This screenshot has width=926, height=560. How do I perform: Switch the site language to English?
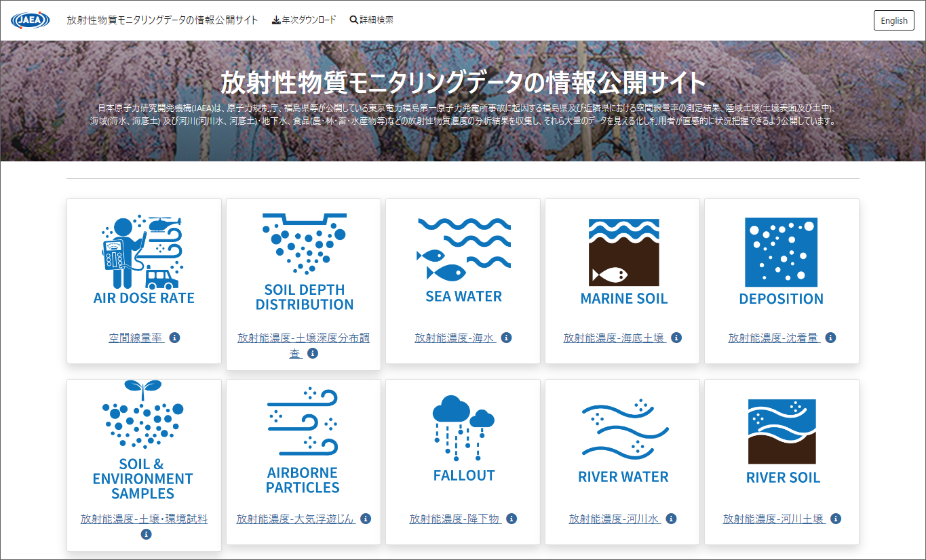click(x=893, y=20)
